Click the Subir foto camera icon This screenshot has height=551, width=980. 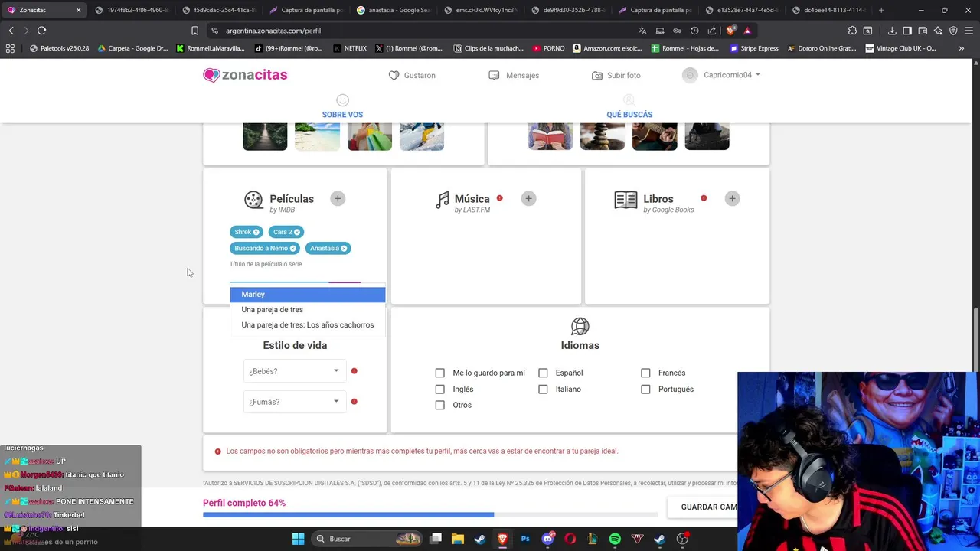click(x=597, y=75)
